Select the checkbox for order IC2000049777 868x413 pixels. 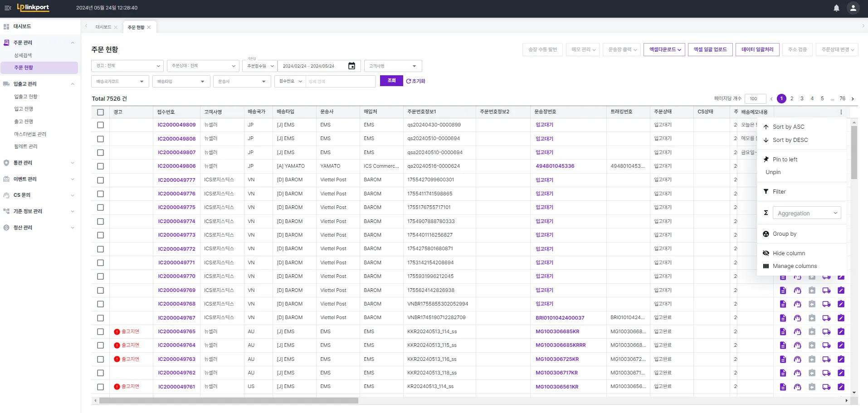pyautogui.click(x=101, y=180)
